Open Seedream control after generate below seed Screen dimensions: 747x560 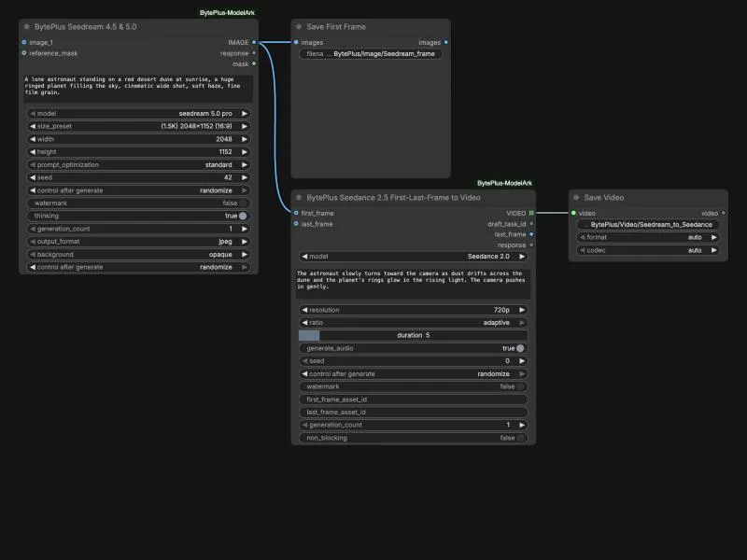point(138,190)
